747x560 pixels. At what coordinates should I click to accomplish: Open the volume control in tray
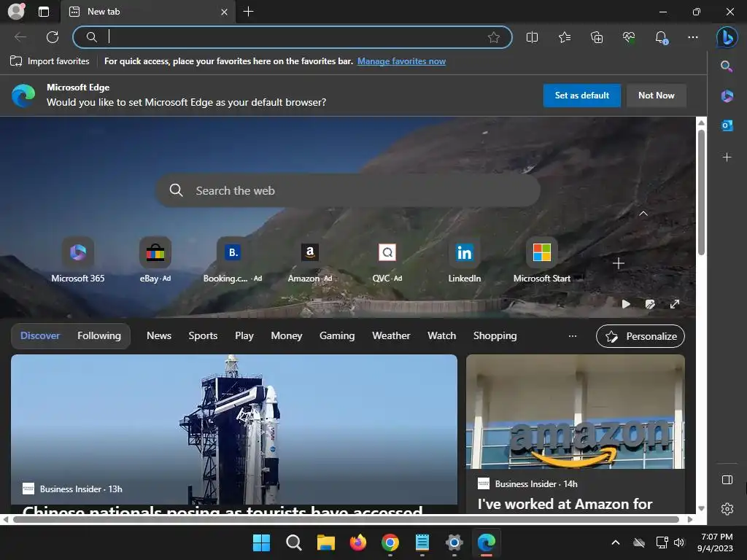click(679, 542)
